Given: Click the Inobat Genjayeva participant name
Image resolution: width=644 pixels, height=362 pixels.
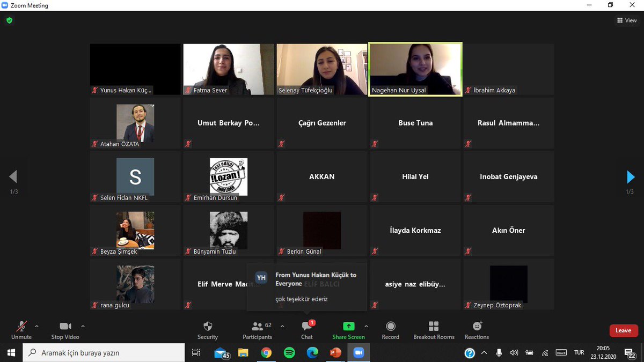Looking at the screenshot, I should coord(509,176).
